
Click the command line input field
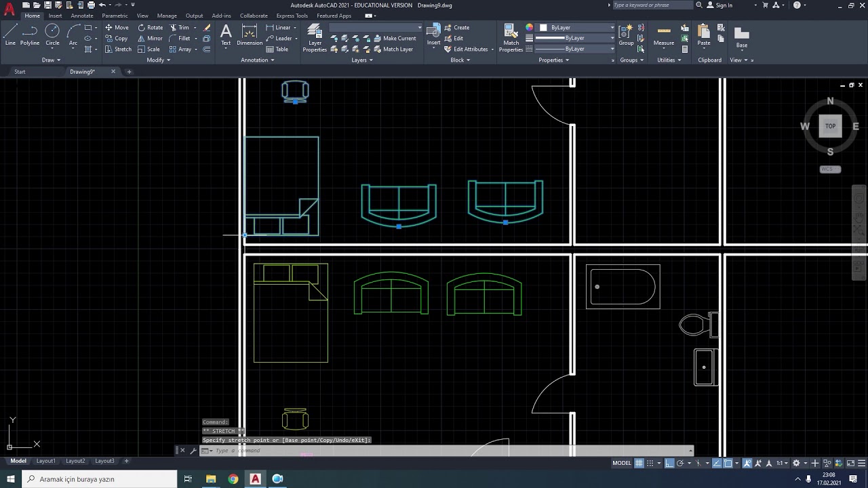[x=451, y=451]
